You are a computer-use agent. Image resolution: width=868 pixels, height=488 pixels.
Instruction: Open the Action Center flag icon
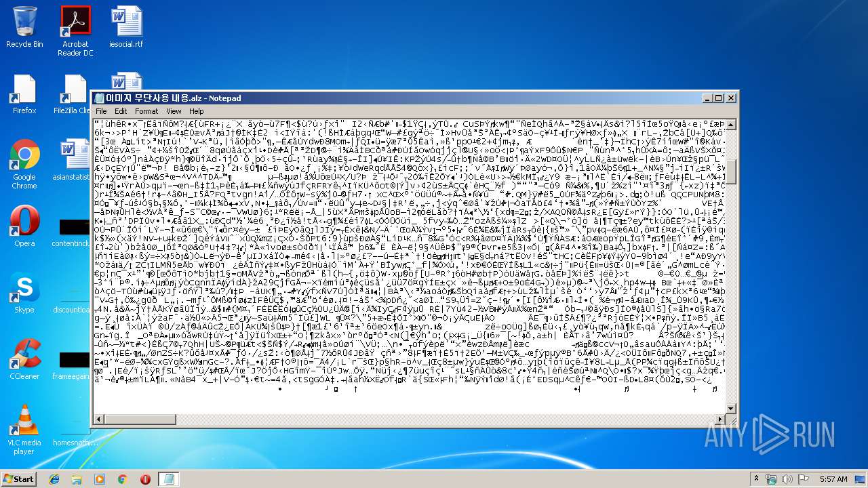804,479
